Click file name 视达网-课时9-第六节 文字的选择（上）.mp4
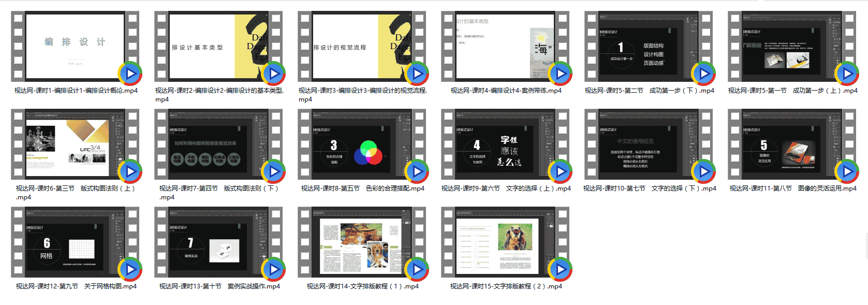Image resolution: width=868 pixels, height=305 pixels. (506, 188)
